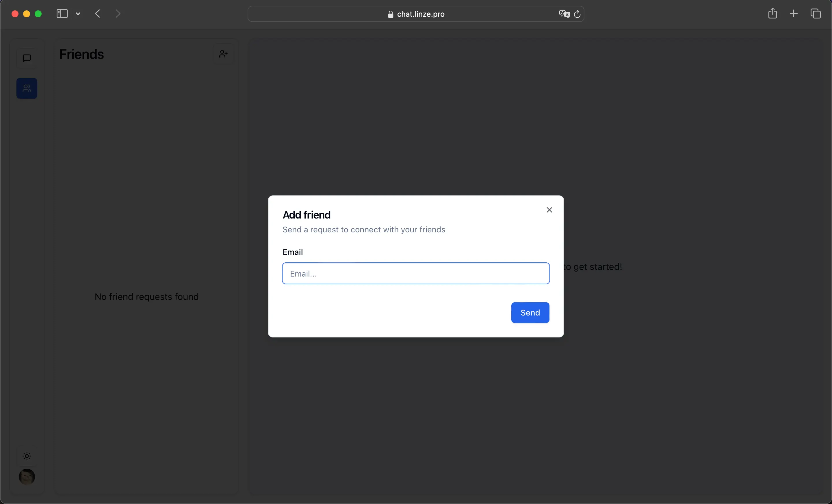Open the Safari share menu
This screenshot has width=832, height=504.
[x=772, y=14]
